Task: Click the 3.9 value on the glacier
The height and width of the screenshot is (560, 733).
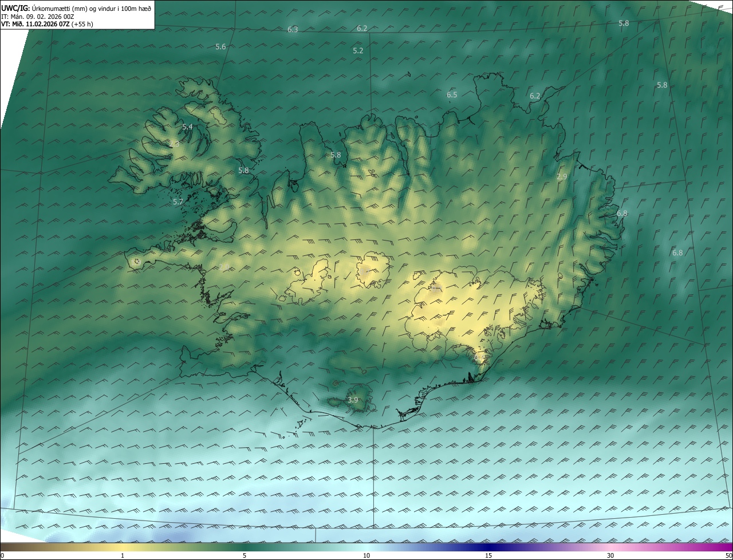Action: 353,400
